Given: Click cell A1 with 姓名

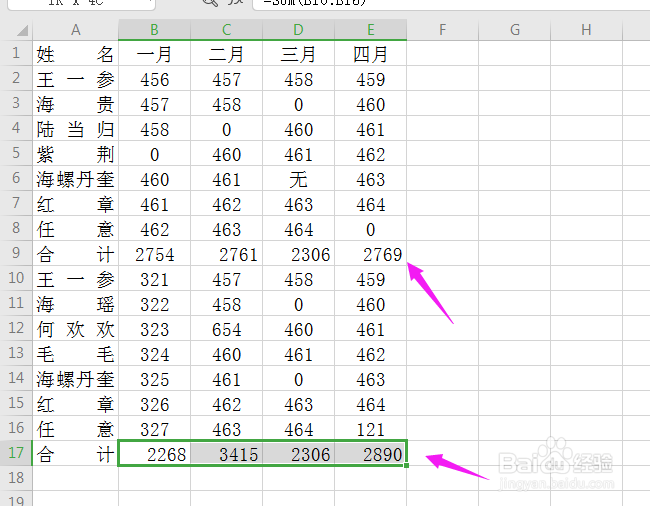Looking at the screenshot, I should point(75,53).
